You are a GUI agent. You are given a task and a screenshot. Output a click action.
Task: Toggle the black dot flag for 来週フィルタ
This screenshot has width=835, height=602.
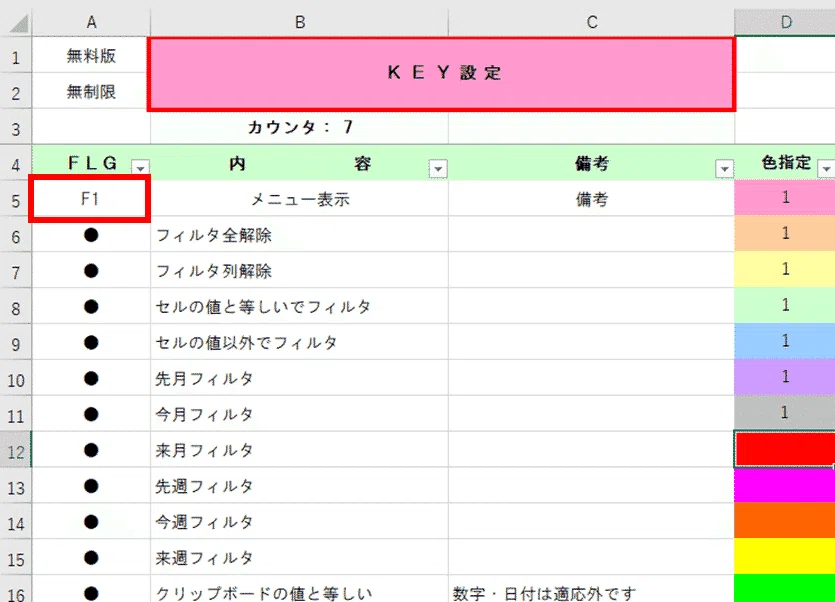pos(91,558)
